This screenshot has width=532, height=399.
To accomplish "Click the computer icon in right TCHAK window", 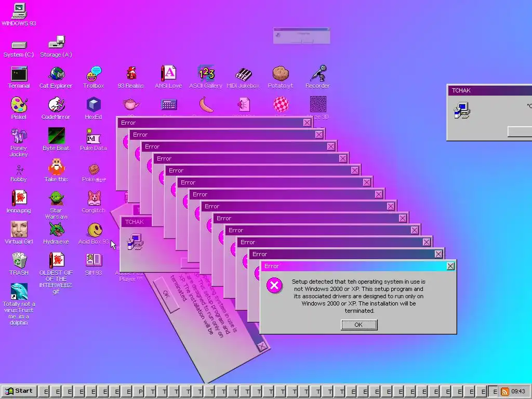I will click(462, 110).
